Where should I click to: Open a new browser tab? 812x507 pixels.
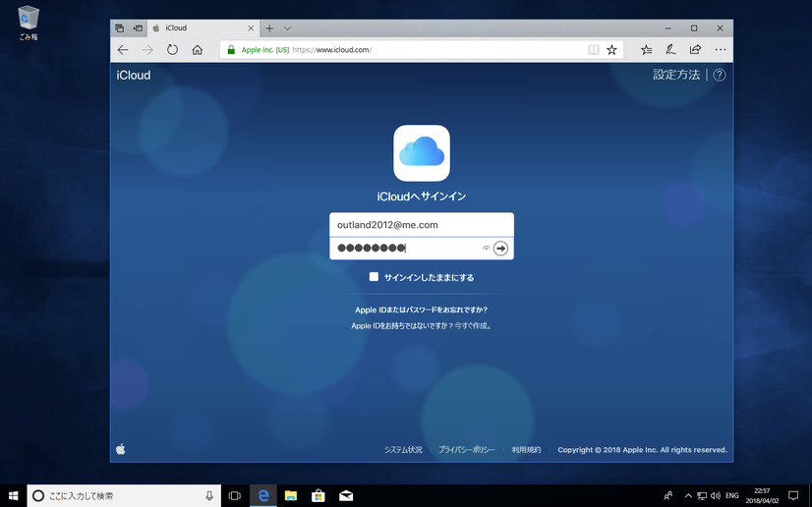click(x=269, y=28)
